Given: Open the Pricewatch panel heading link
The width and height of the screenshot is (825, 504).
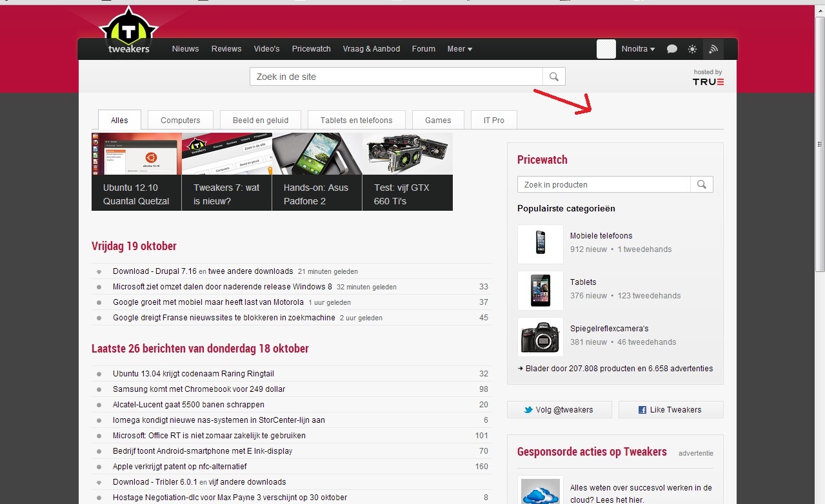Looking at the screenshot, I should (542, 160).
